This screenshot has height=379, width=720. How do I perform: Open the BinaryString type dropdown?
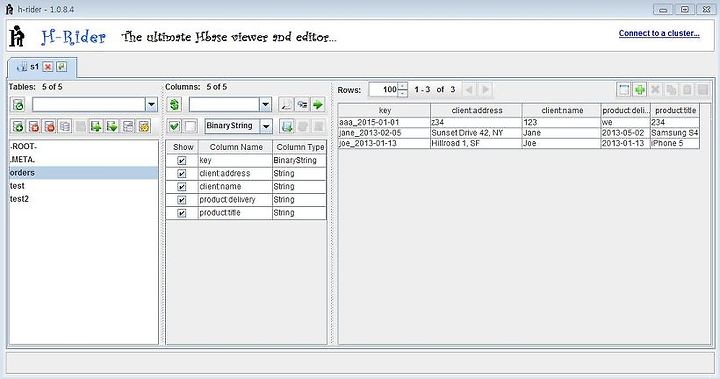pyautogui.click(x=266, y=126)
